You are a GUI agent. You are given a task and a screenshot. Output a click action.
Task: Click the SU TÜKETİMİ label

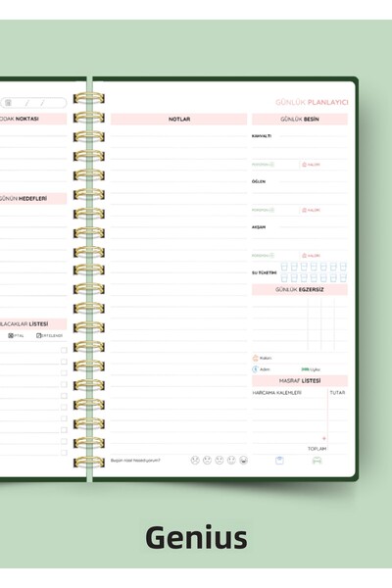click(264, 272)
